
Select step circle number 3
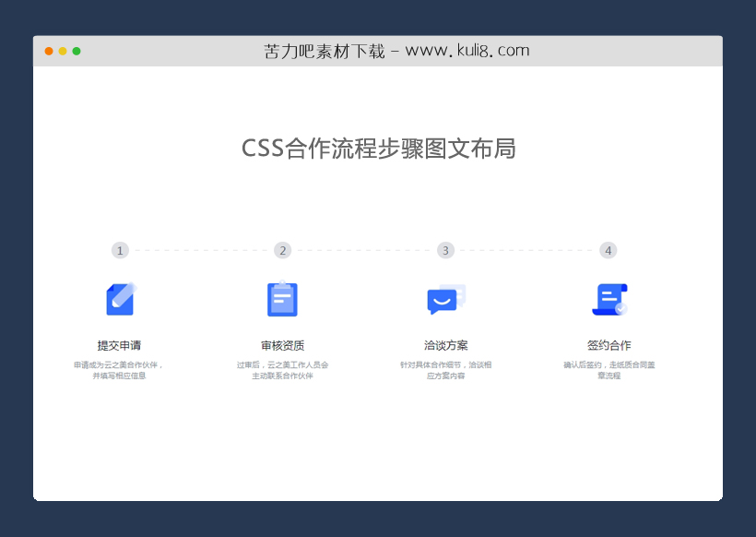click(445, 250)
